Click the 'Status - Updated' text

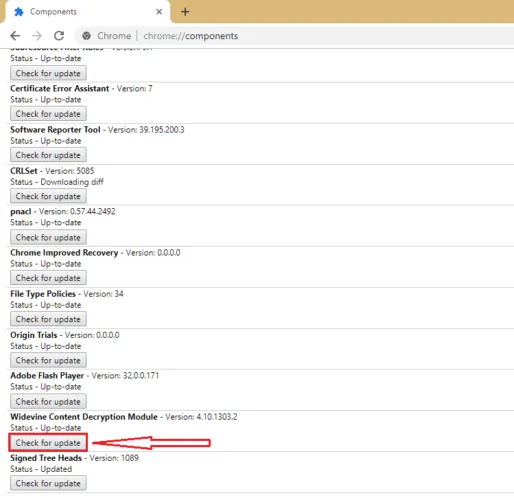point(41,469)
